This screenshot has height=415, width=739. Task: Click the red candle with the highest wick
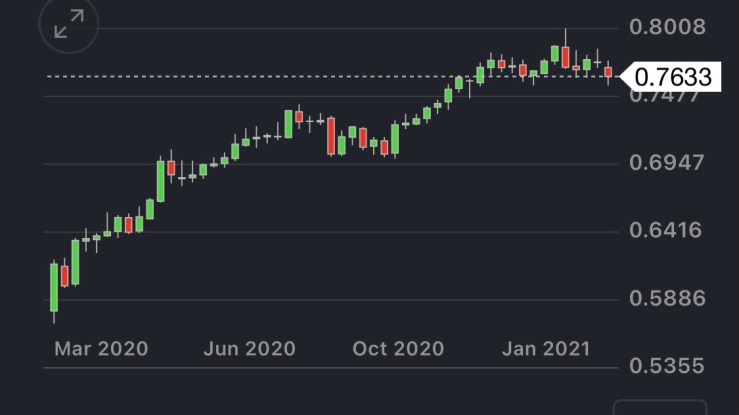[x=566, y=56]
